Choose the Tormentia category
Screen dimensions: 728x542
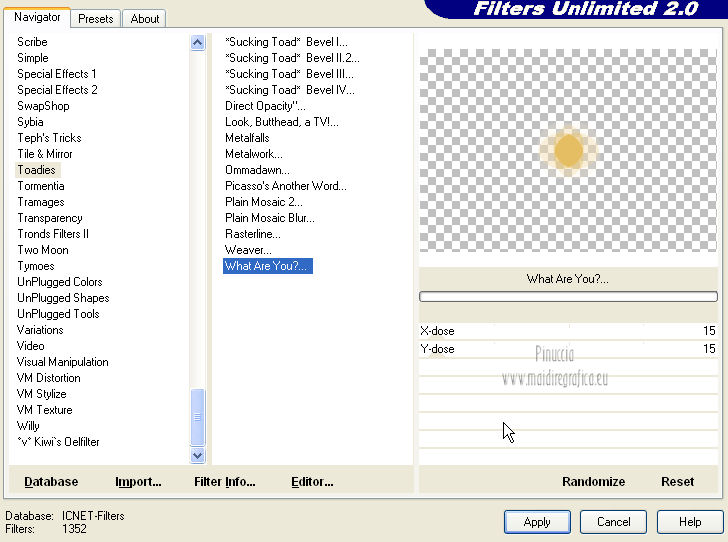[41, 186]
